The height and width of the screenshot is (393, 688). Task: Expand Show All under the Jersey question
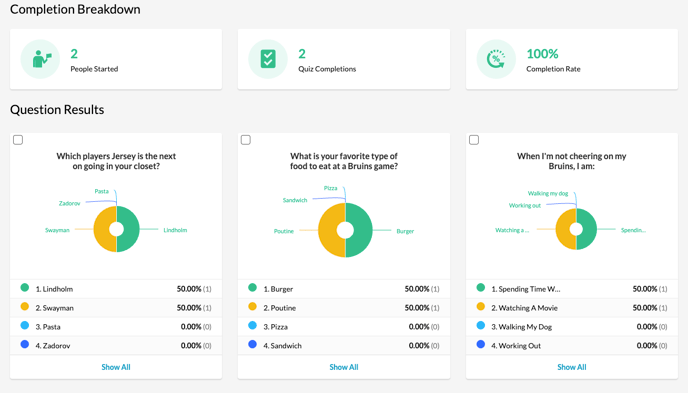(116, 367)
